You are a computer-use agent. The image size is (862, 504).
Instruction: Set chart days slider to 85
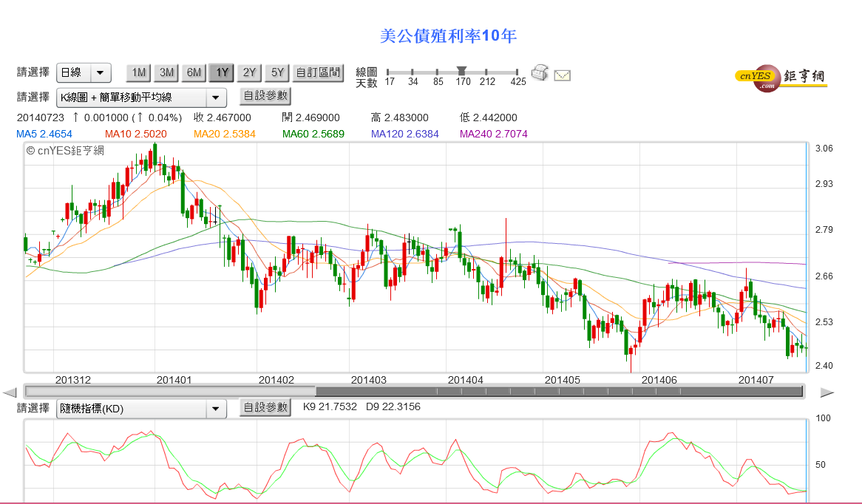click(437, 72)
